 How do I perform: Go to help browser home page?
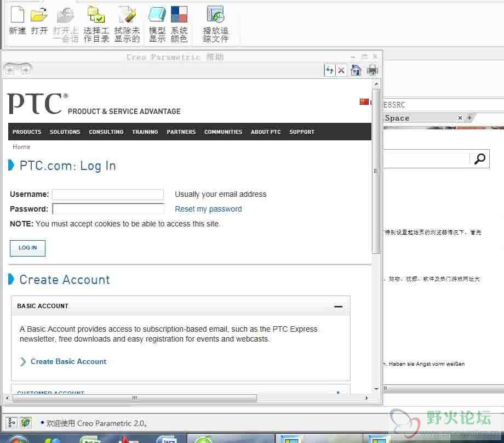click(356, 70)
